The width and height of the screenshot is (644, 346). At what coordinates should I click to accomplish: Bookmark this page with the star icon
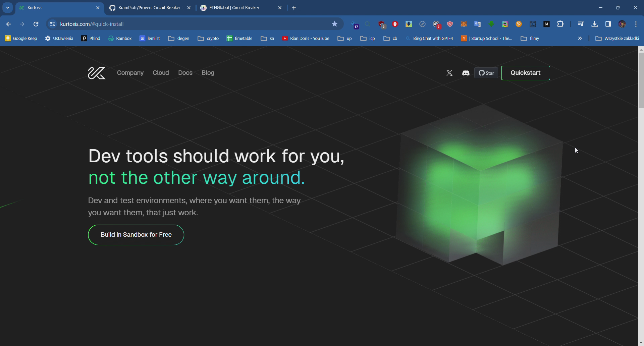coord(334,24)
